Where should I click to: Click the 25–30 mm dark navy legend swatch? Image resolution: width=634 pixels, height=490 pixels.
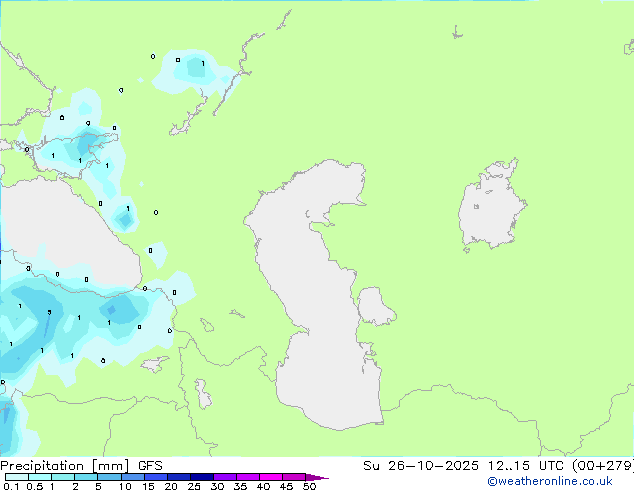click(202, 477)
